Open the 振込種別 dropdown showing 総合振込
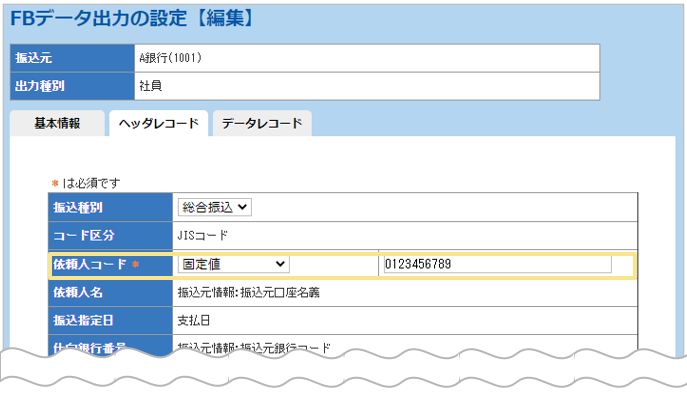 click(215, 207)
